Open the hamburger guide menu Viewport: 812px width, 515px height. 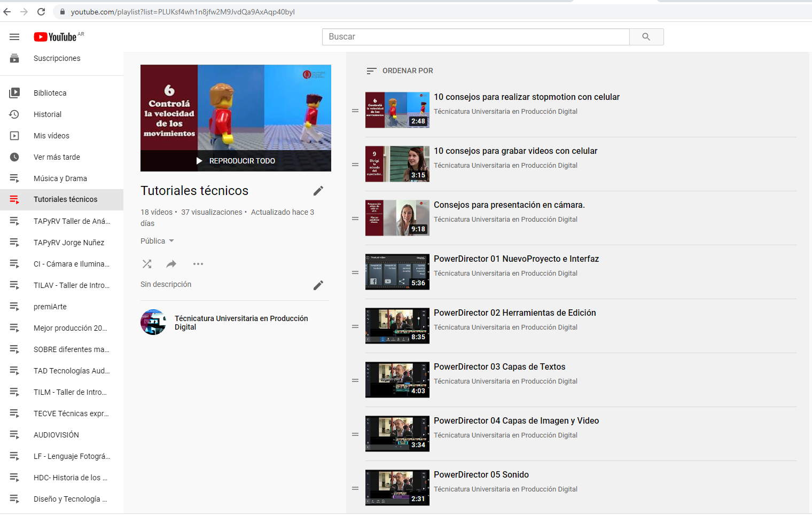point(14,37)
